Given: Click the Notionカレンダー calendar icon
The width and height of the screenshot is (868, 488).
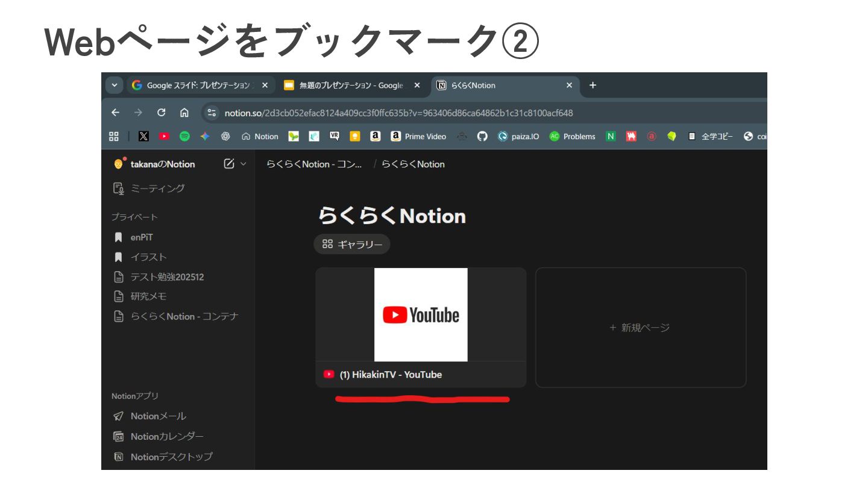Looking at the screenshot, I should point(119,436).
